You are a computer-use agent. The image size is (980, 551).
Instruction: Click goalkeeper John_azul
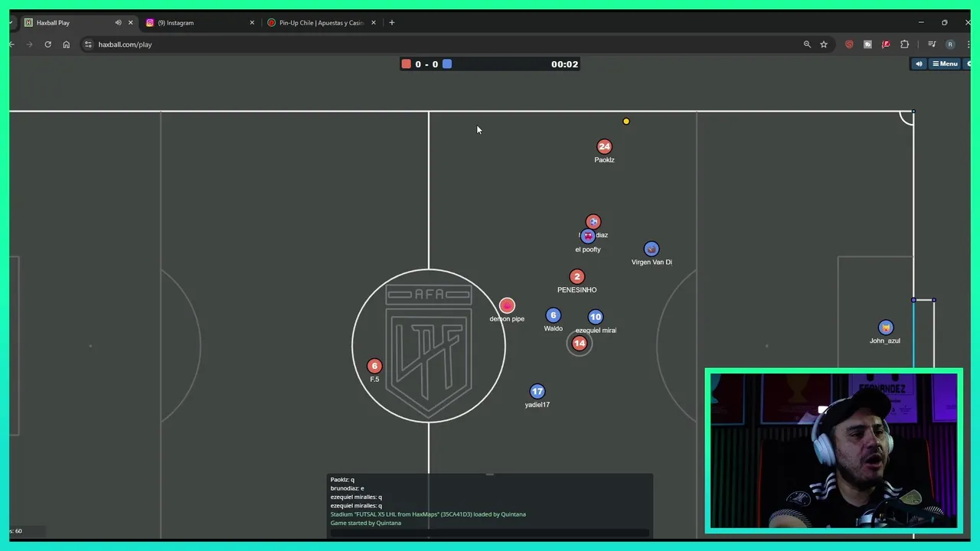(x=886, y=328)
